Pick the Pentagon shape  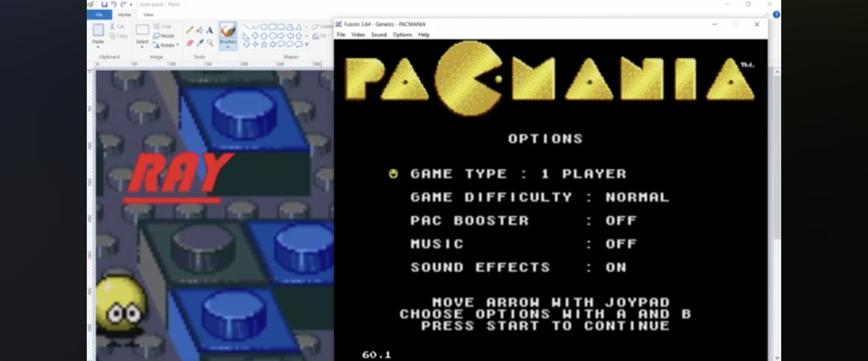(x=264, y=36)
